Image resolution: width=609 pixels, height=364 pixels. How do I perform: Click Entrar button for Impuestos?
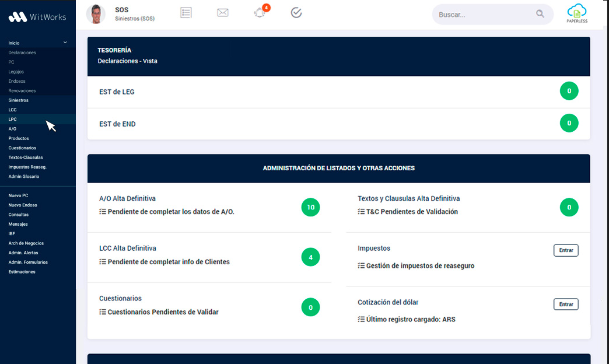click(x=565, y=250)
